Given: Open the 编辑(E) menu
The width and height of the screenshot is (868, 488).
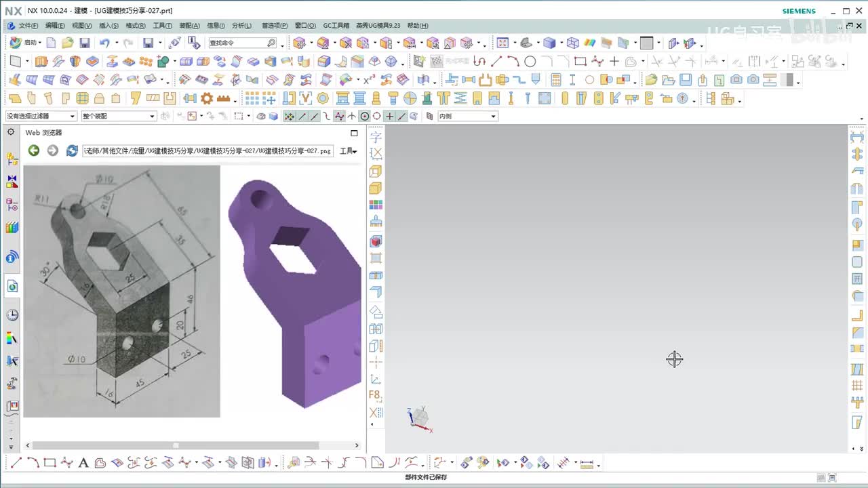Looking at the screenshot, I should click(55, 26).
